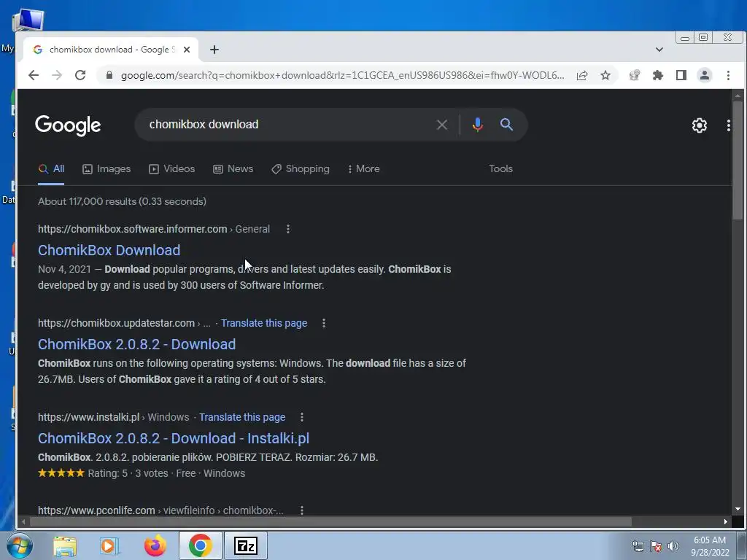The width and height of the screenshot is (747, 560).
Task: Open ChomikBox 2.0.8.2 - Download link
Action: click(x=136, y=344)
